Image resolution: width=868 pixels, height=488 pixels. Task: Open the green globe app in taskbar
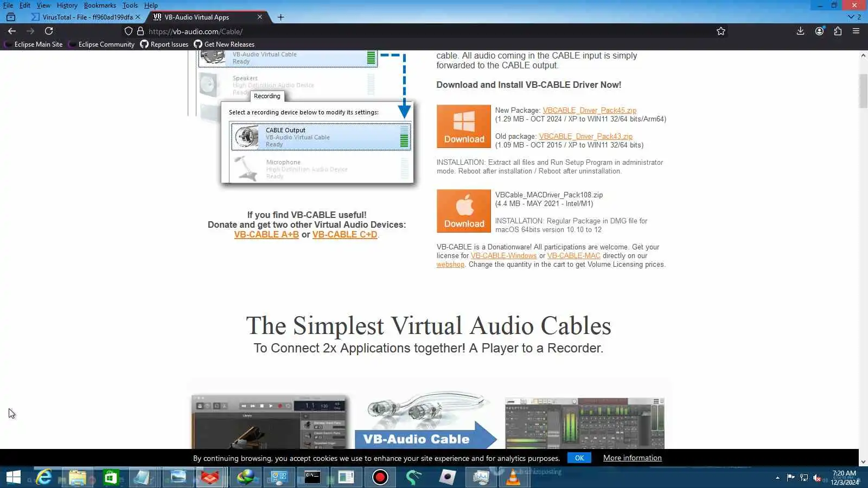(x=245, y=477)
